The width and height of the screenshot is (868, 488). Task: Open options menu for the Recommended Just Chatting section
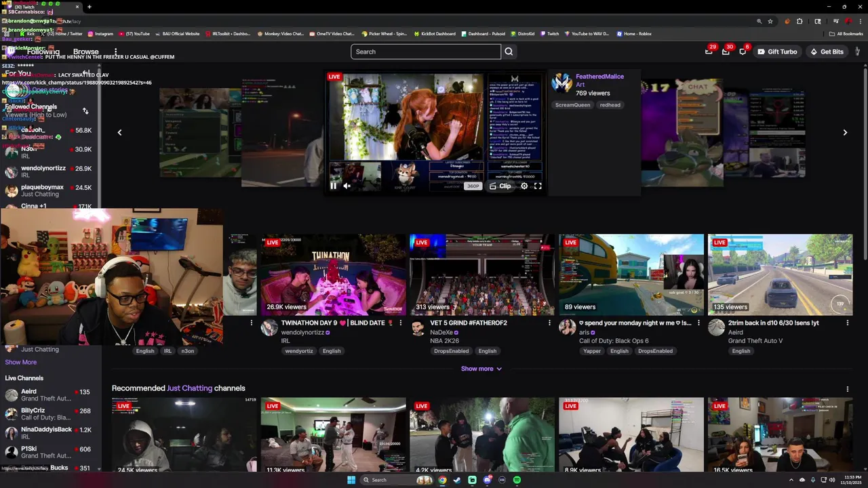point(848,389)
